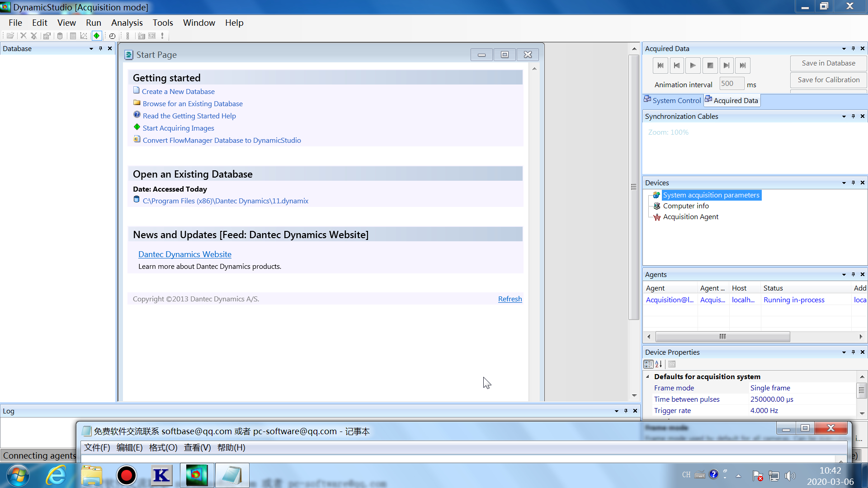Open the Windows Start menu
Image resolution: width=868 pixels, height=488 pixels.
tap(18, 475)
